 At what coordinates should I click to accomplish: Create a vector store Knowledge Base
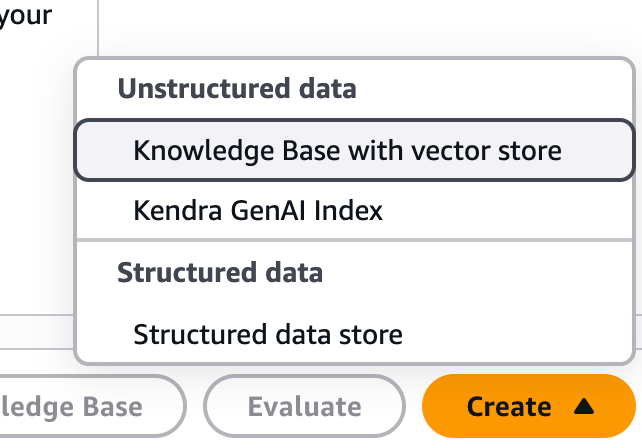[347, 151]
